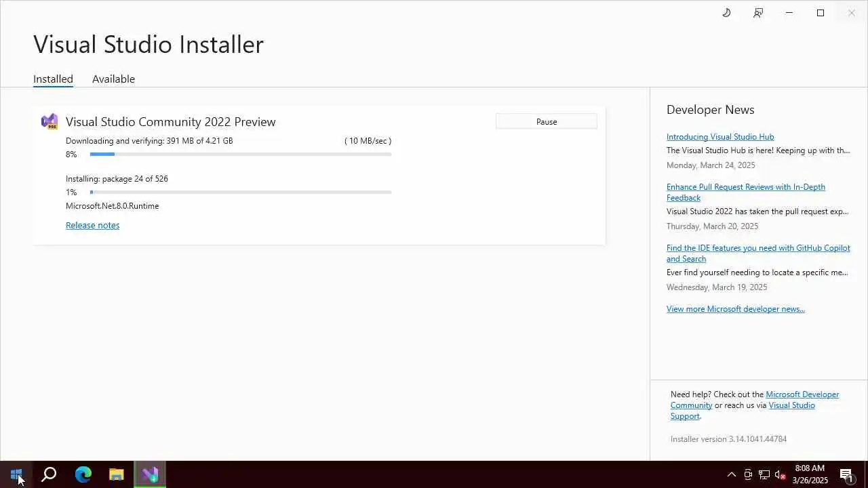This screenshot has height=488, width=868.
Task: Click the Wednesday, March 19, 2025 date
Action: [717, 287]
